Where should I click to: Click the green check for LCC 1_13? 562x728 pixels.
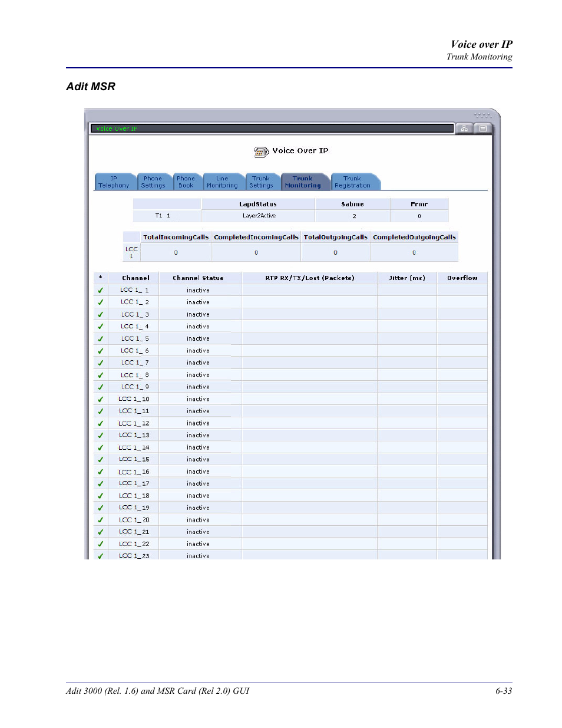click(100, 435)
